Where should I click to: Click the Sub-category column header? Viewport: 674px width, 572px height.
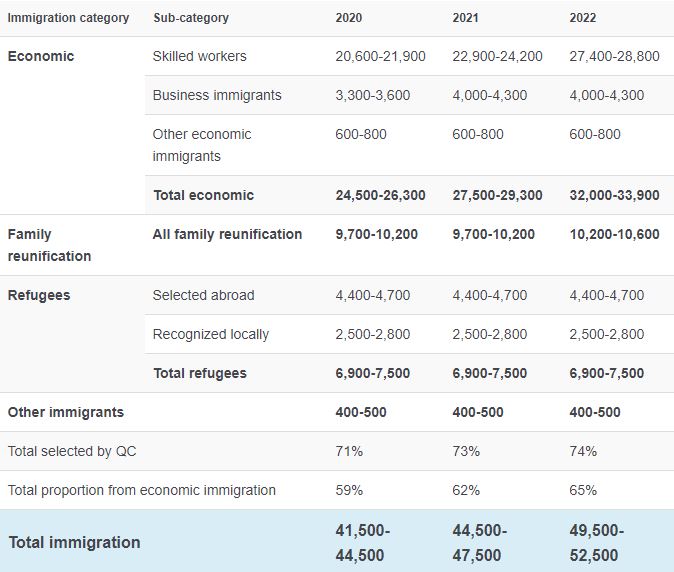(191, 18)
